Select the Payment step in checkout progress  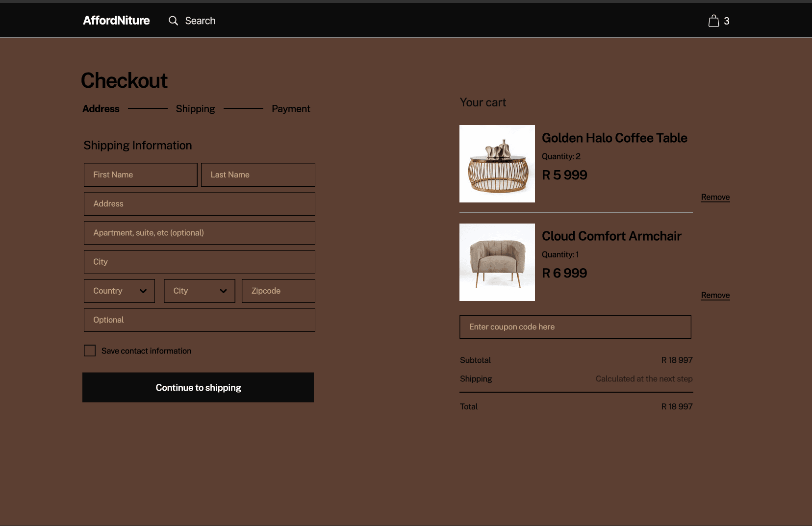coord(290,108)
